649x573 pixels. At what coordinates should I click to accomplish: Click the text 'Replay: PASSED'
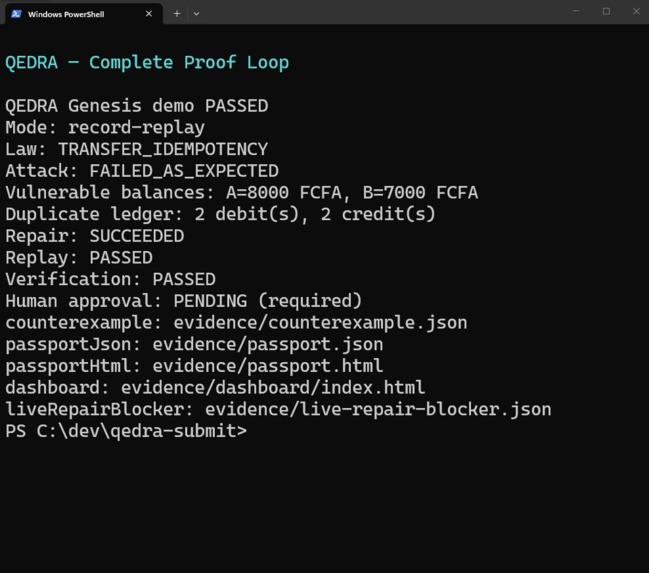79,258
